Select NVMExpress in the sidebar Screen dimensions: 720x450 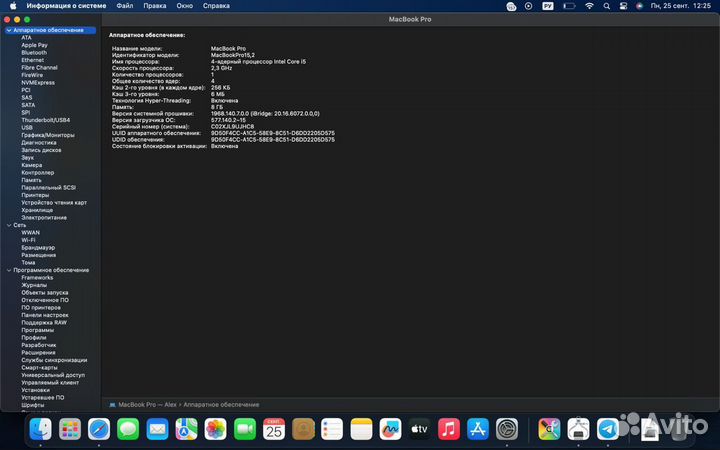(x=38, y=83)
